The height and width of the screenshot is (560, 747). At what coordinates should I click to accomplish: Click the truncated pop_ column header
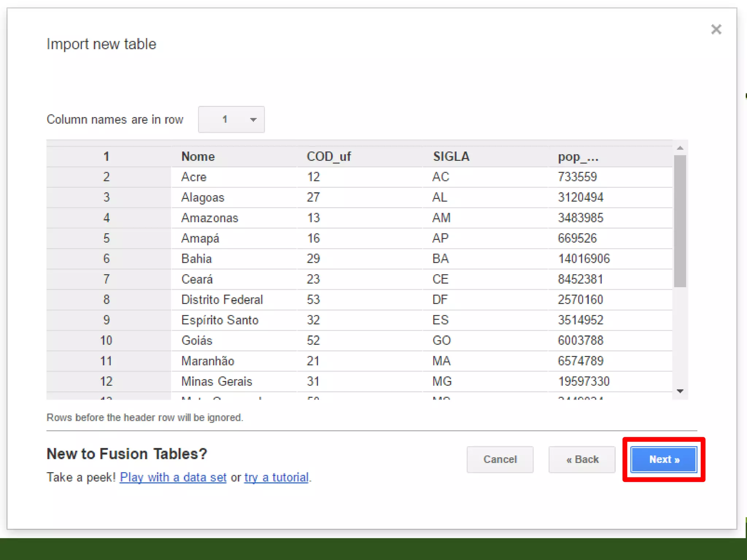tap(578, 157)
